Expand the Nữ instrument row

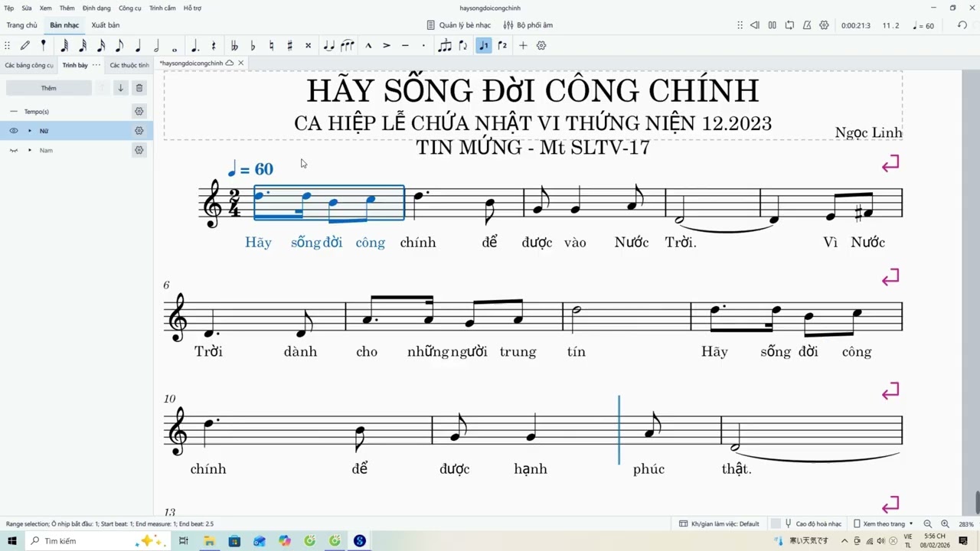coord(30,131)
